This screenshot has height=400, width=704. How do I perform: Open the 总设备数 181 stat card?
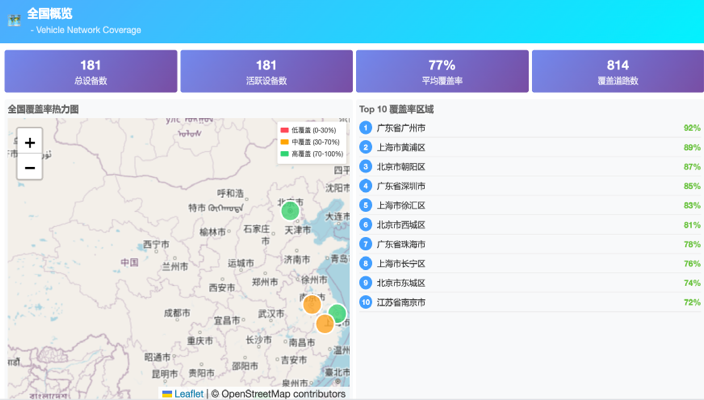(91, 71)
